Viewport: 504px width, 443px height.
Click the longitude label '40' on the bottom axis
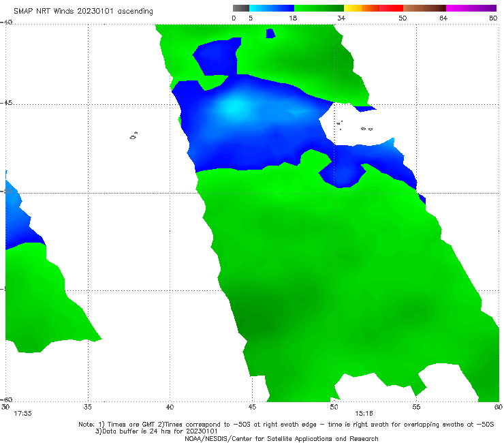tap(170, 407)
